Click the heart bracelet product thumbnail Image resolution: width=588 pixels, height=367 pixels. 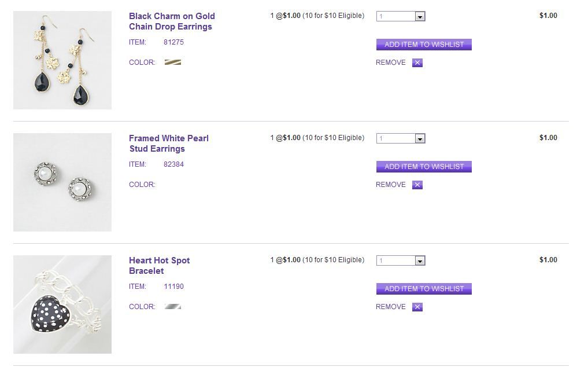tap(62, 304)
